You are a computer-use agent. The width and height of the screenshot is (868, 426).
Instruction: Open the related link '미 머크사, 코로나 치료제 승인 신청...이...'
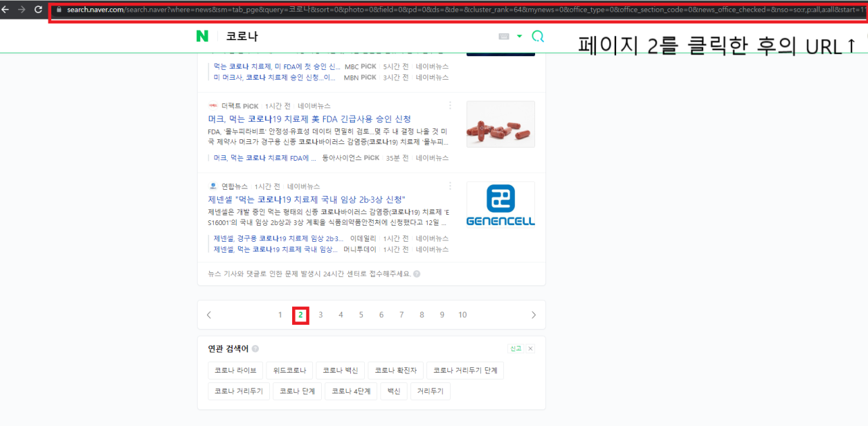pos(275,78)
